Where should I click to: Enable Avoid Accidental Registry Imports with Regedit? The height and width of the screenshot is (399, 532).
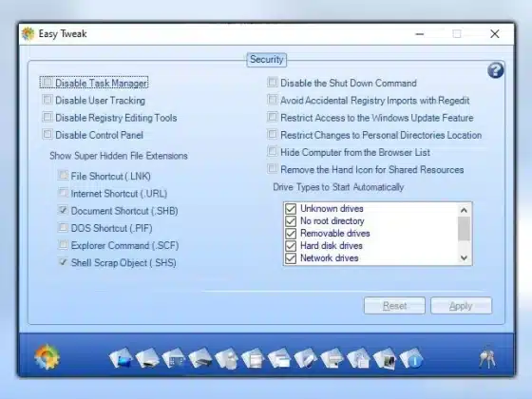pos(272,100)
